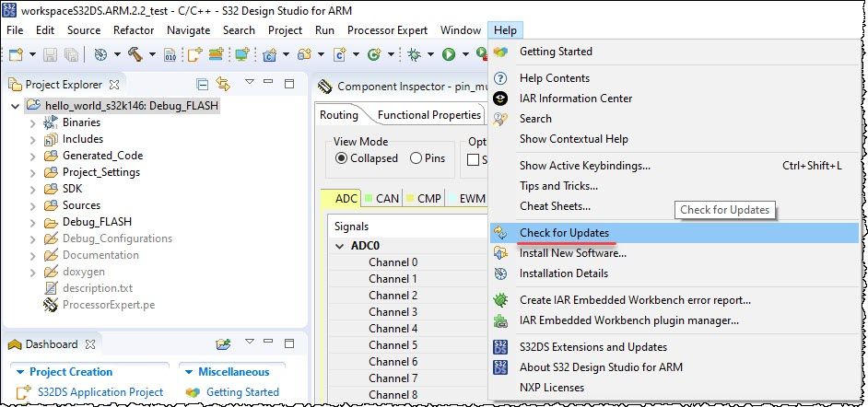Screen dimensions: 868x407
Task: Click the new source folder icon
Action: click(x=304, y=54)
